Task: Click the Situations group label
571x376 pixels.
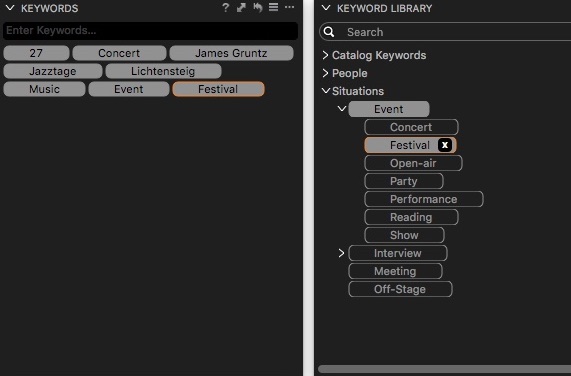Action: pos(358,91)
